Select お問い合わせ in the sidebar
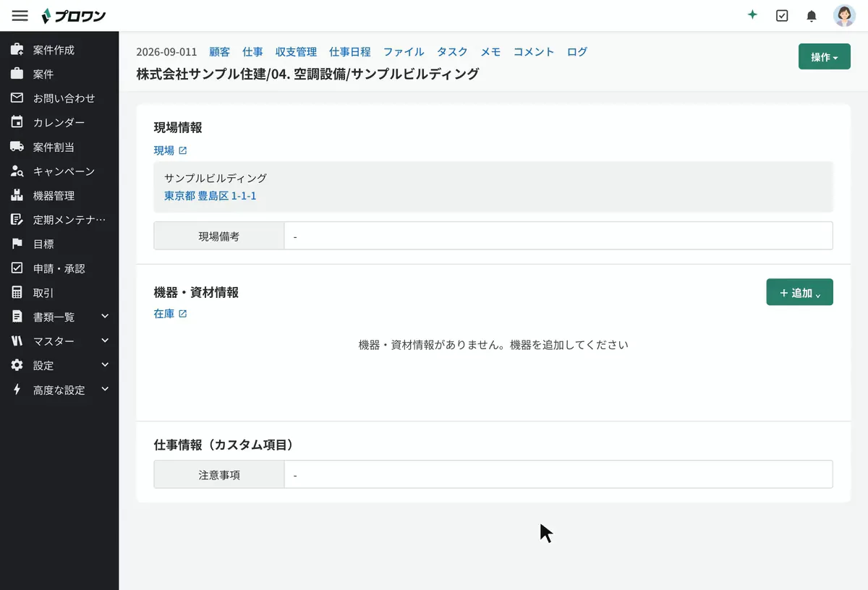 point(59,98)
